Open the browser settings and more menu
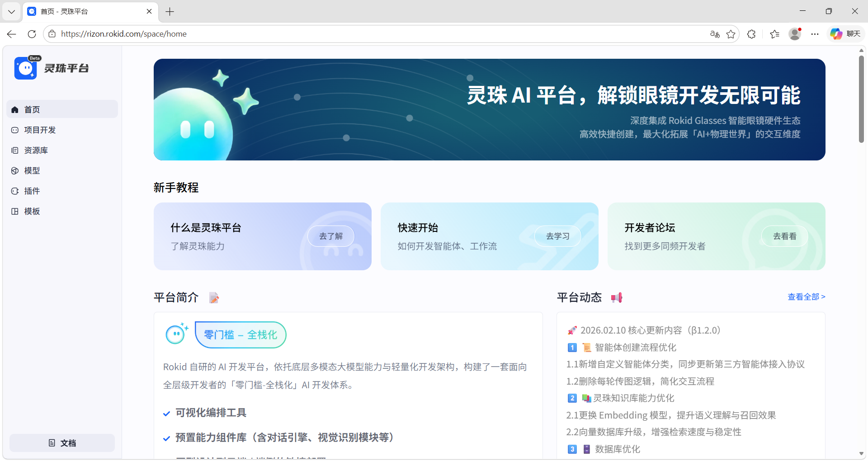 (x=815, y=34)
